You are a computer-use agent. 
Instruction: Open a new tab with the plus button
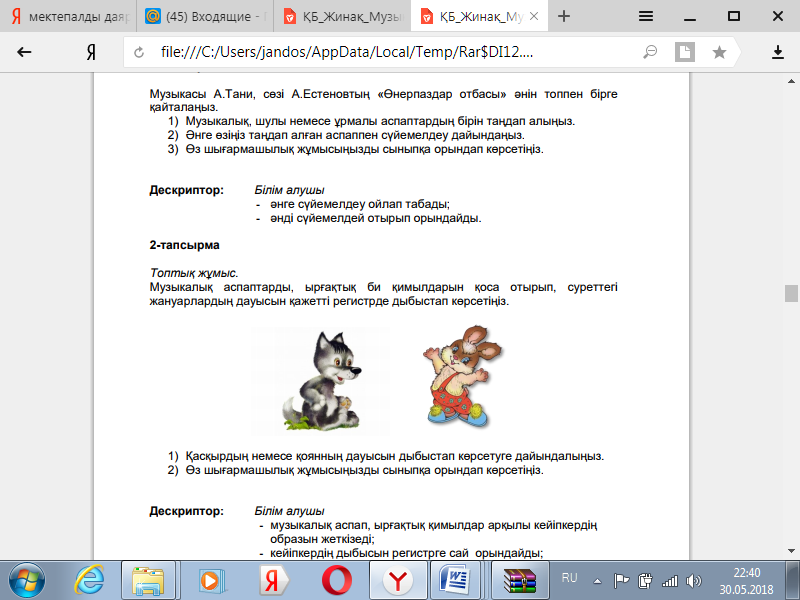(x=564, y=16)
